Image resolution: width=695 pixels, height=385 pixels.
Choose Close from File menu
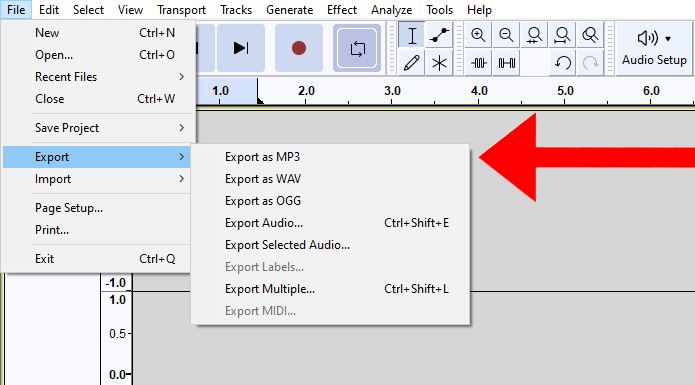point(98,99)
